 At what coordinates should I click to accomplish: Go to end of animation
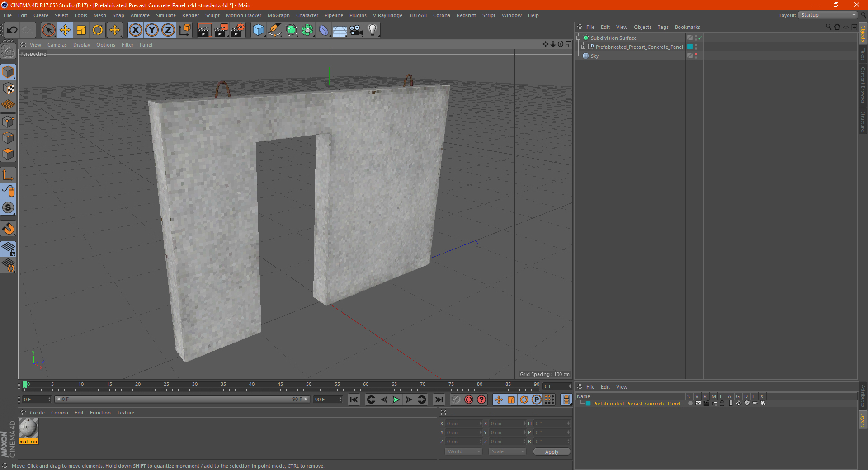[x=439, y=399]
